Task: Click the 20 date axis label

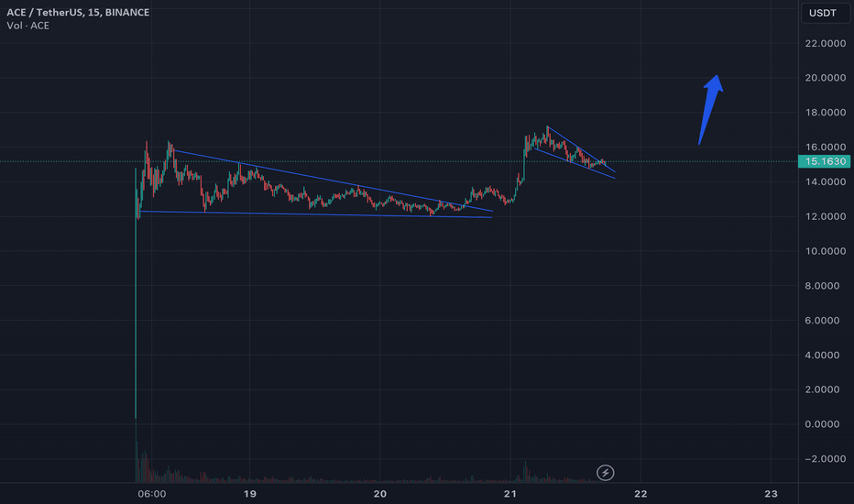Action: [379, 494]
